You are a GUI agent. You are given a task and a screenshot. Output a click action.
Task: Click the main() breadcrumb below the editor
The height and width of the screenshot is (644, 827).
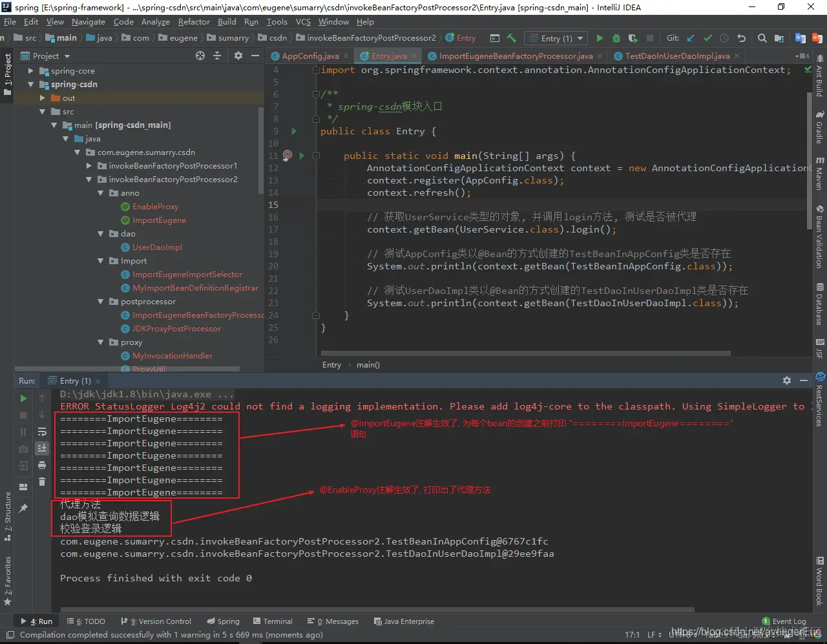pos(368,365)
